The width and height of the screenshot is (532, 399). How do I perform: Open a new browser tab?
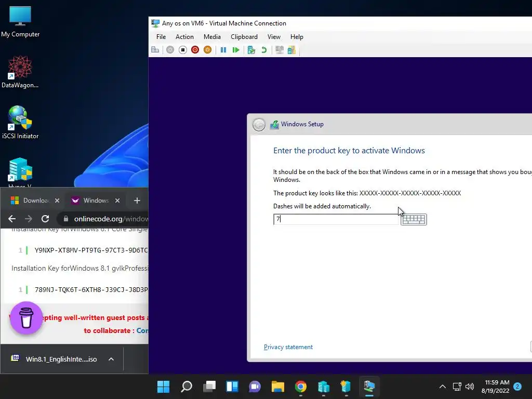137,201
